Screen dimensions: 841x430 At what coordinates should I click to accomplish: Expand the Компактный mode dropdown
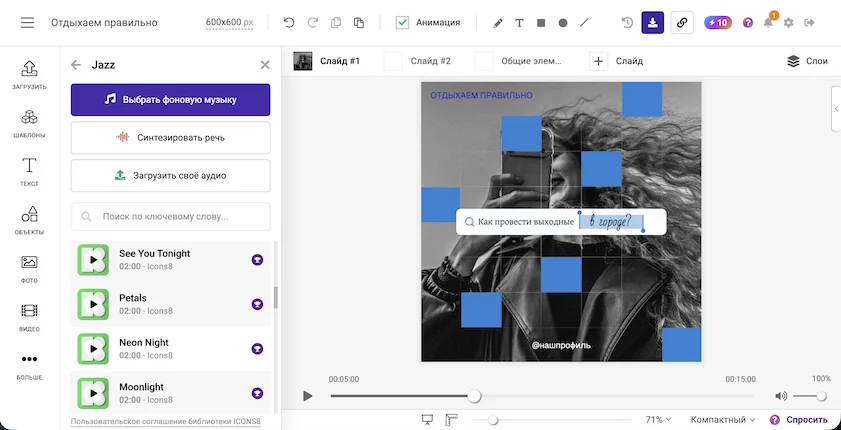point(722,420)
